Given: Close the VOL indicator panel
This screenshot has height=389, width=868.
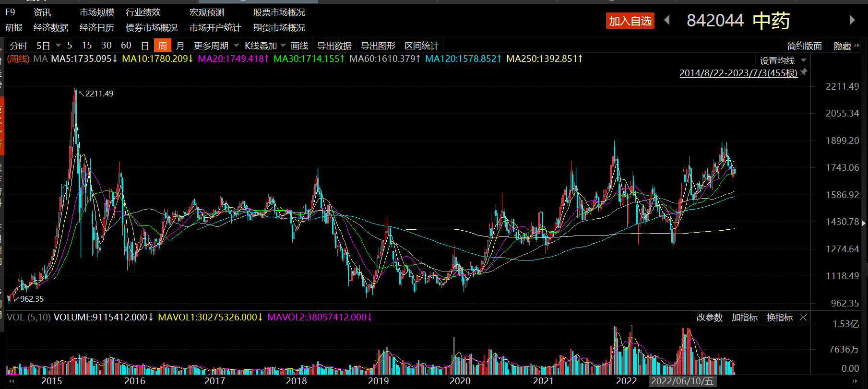Looking at the screenshot, I should tap(803, 318).
